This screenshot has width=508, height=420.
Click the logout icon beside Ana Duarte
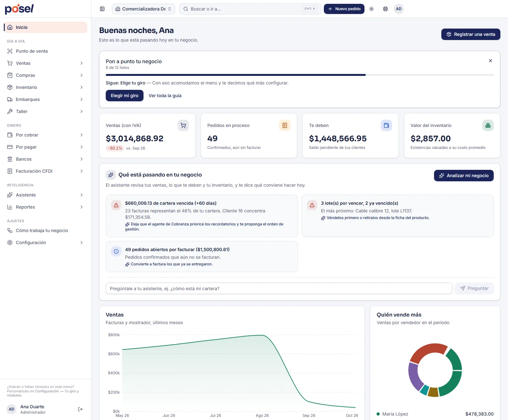click(x=80, y=409)
